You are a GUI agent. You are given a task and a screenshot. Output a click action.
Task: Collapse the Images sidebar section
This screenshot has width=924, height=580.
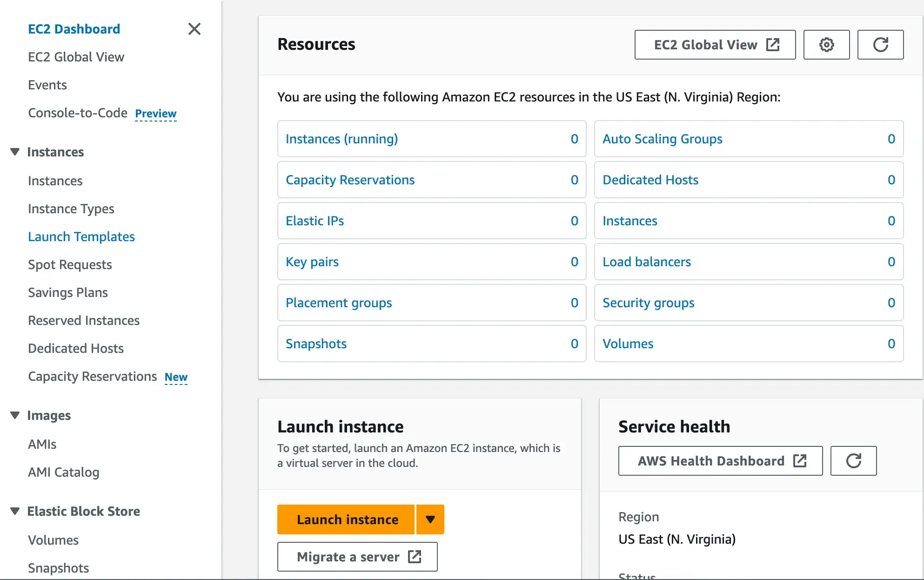click(x=15, y=415)
